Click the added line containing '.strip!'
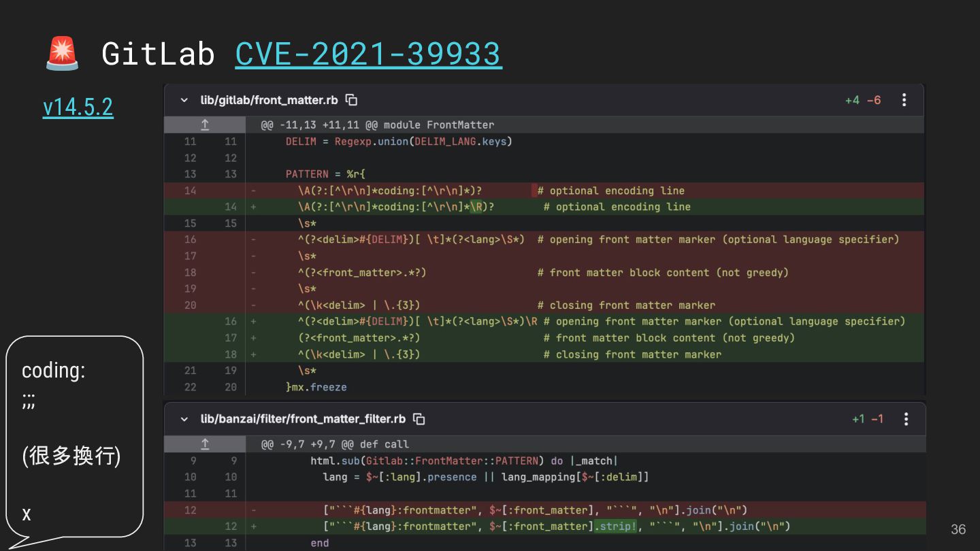 pos(544,526)
